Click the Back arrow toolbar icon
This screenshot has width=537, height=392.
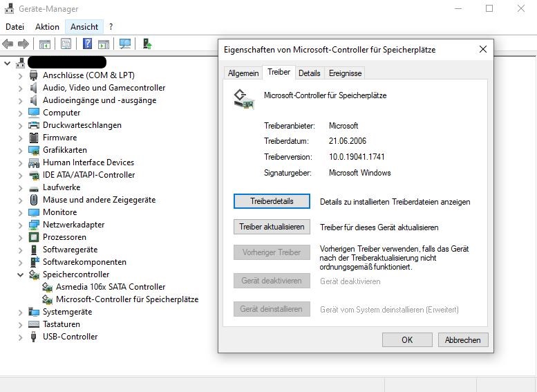coord(8,44)
